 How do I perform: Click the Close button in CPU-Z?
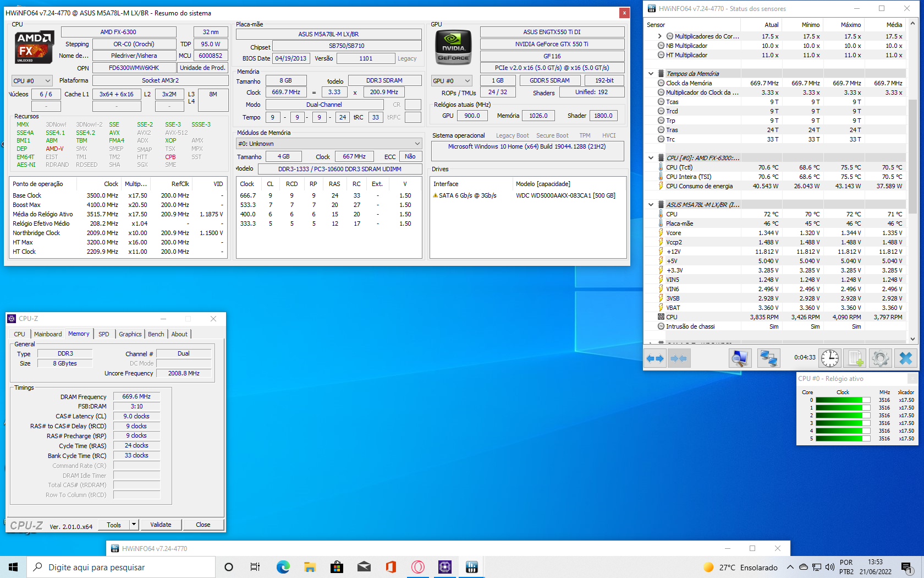click(x=203, y=525)
